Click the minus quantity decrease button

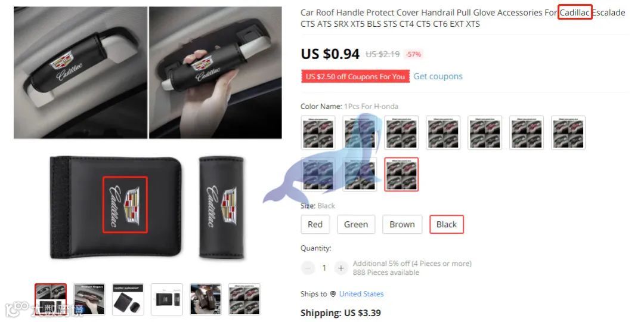point(308,268)
